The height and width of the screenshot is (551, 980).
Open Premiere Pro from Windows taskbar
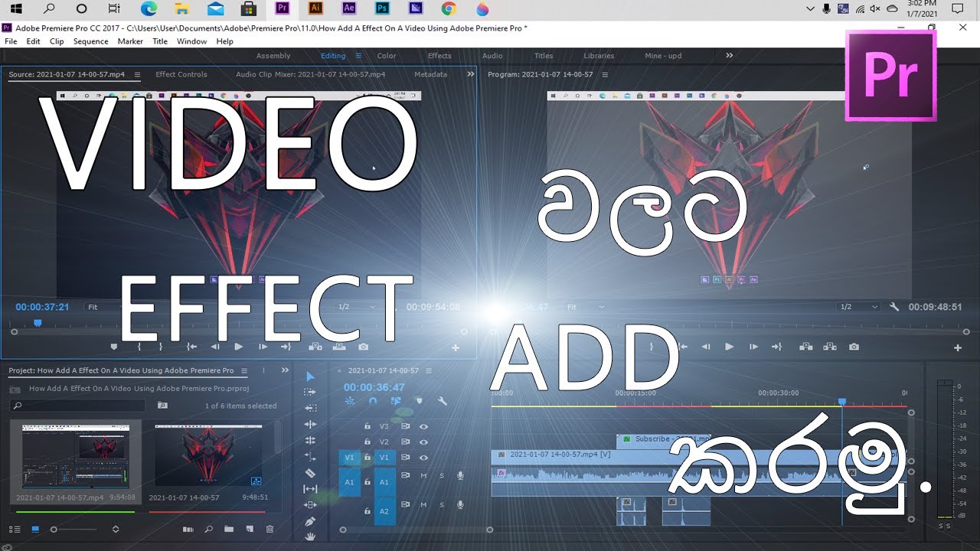(282, 9)
